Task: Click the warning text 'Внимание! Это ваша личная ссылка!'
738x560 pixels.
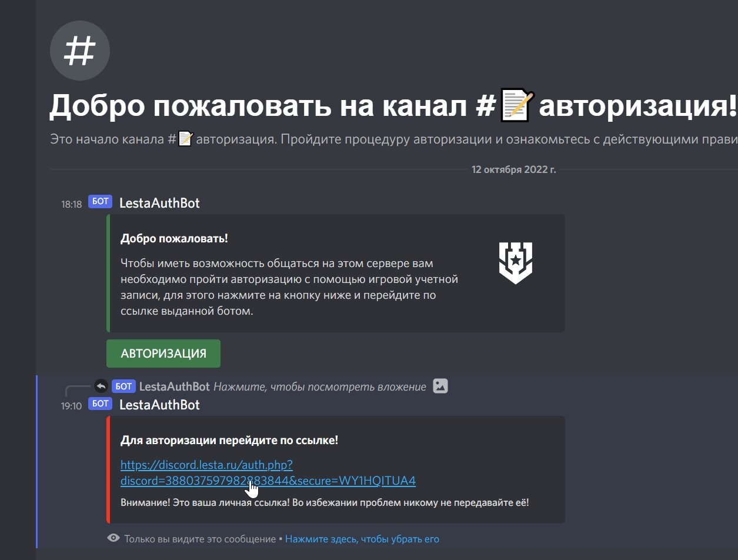Action: [325, 503]
